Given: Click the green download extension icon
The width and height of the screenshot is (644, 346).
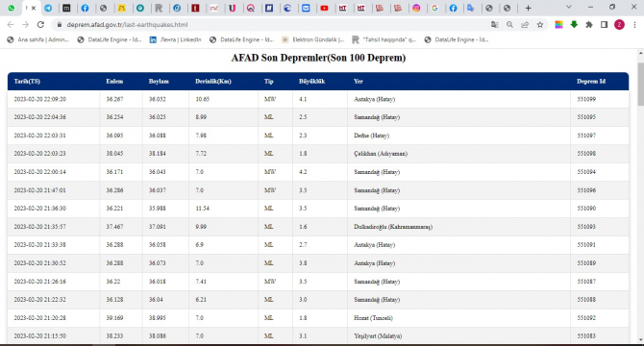Looking at the screenshot, I should click(574, 25).
